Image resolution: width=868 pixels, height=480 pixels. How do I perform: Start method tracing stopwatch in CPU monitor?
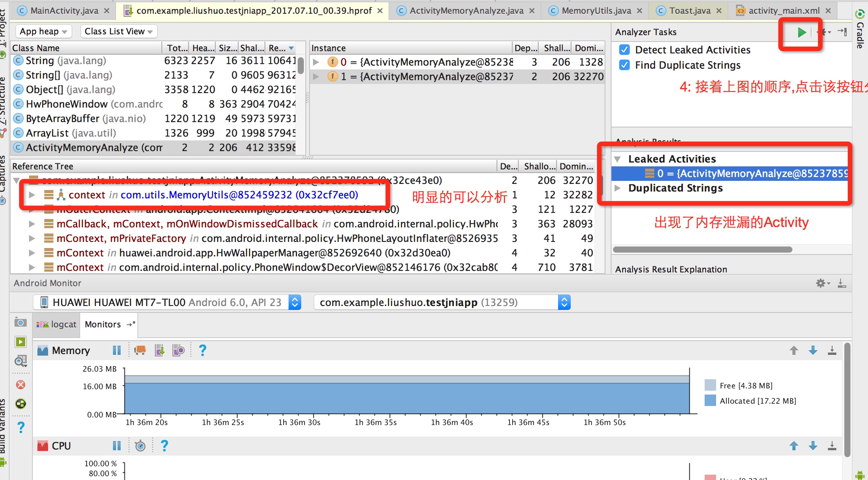[140, 446]
